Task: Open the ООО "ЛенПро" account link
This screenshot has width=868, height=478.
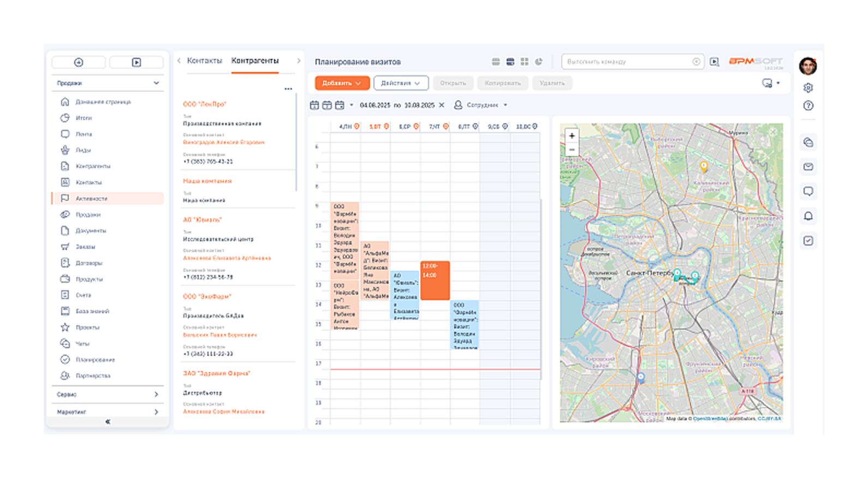Action: (205, 104)
